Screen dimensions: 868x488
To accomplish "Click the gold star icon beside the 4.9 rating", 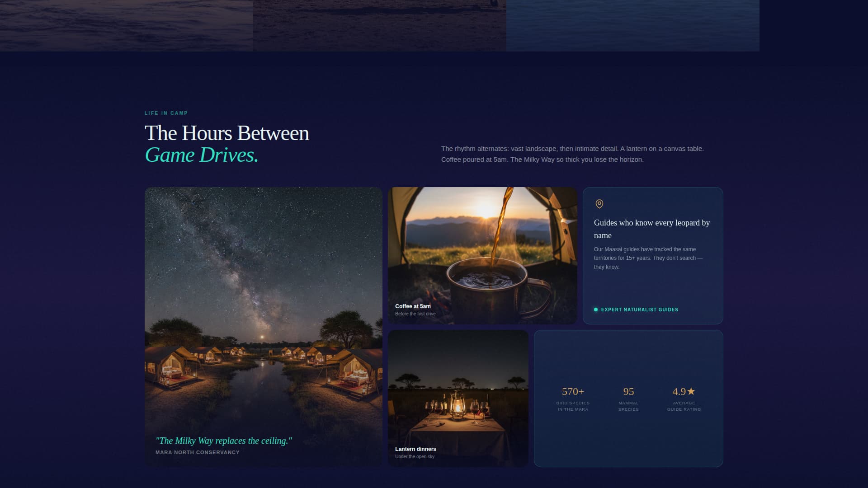I will (691, 391).
